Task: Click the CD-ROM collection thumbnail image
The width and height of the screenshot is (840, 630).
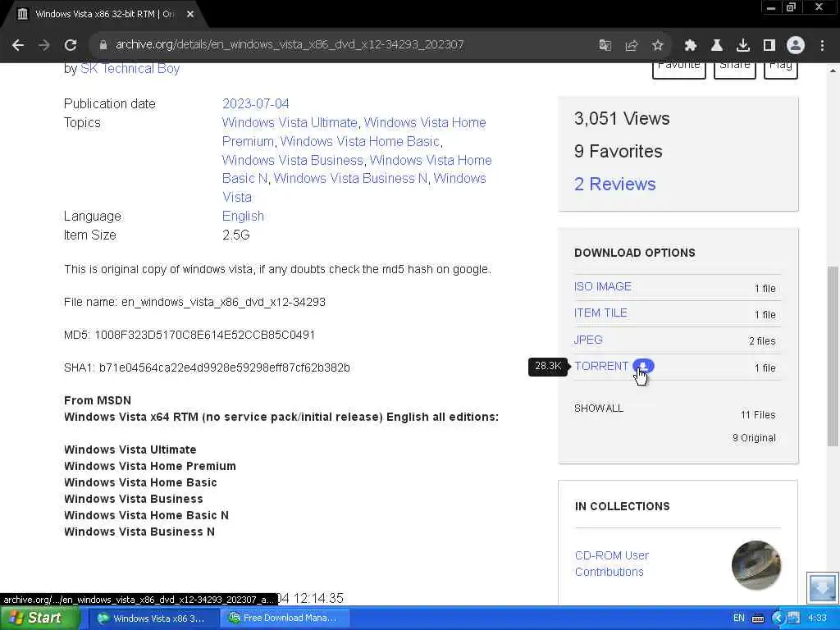Action: click(x=756, y=564)
